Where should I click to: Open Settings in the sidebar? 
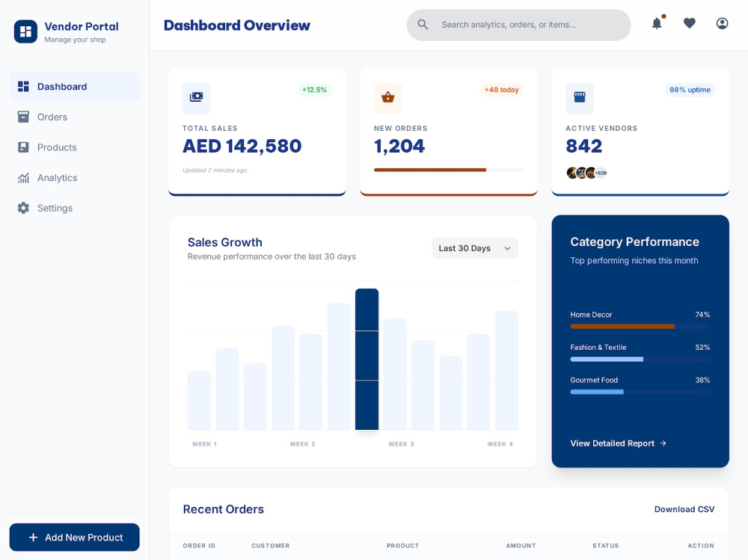pos(74,208)
